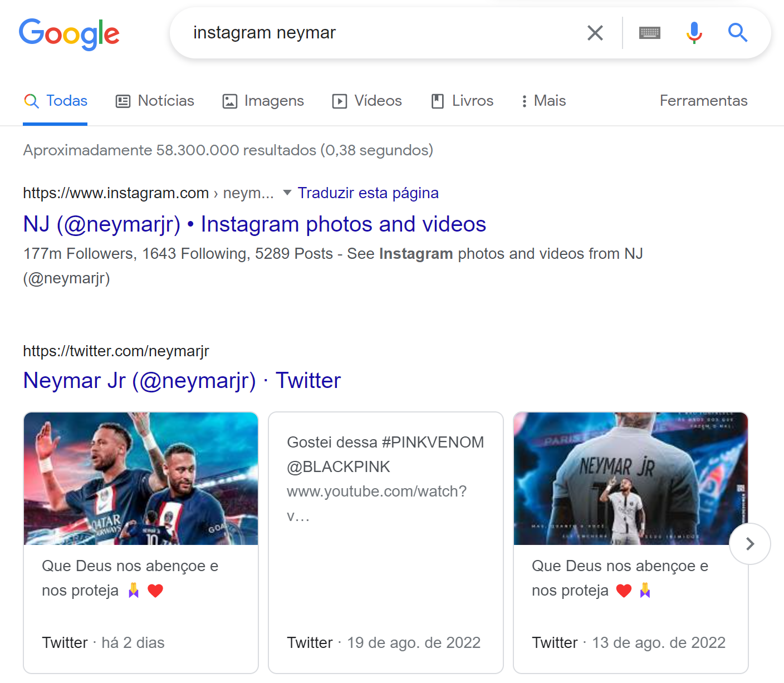Switch to the Livros tab

pos(462,101)
